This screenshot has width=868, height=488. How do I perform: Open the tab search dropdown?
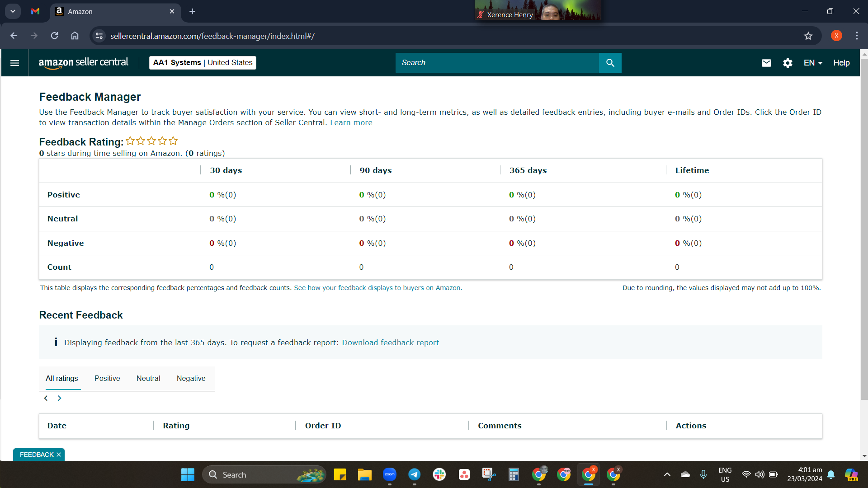13,11
